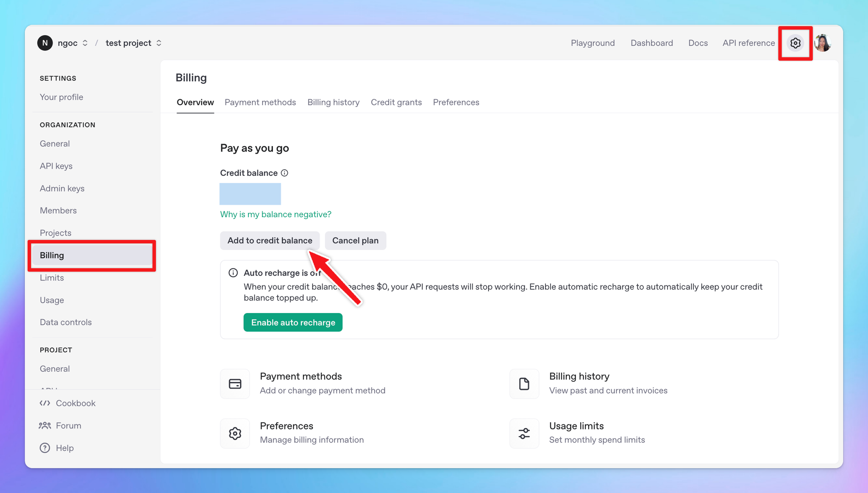Screen dimensions: 868x493
Task: Open the Billing history tab
Action: [x=333, y=102]
